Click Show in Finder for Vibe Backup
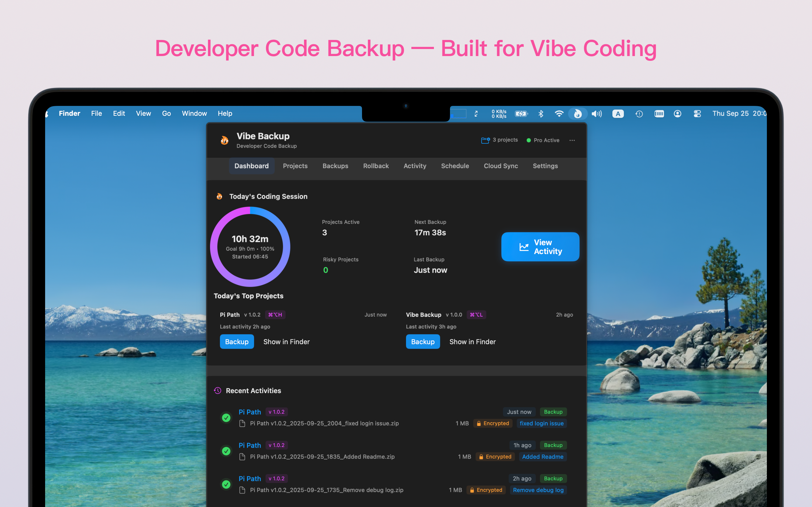This screenshot has width=812, height=507. pos(472,342)
